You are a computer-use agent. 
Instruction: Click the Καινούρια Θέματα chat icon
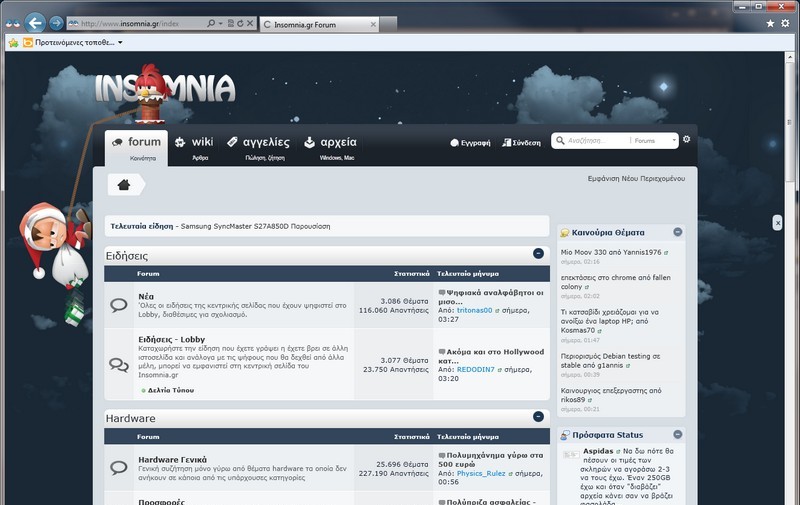565,233
